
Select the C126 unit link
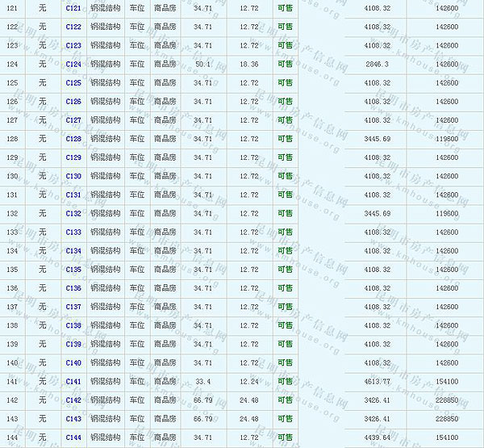click(x=73, y=102)
